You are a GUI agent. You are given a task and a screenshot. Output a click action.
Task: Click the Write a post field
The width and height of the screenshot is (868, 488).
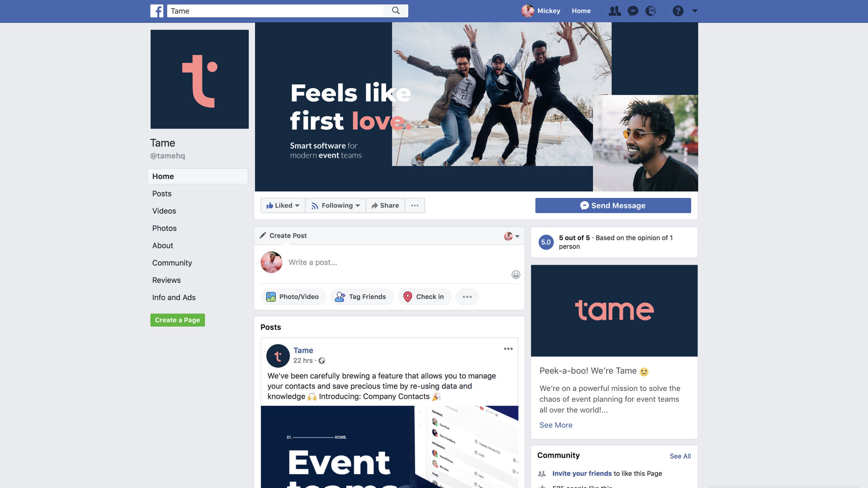(x=398, y=263)
